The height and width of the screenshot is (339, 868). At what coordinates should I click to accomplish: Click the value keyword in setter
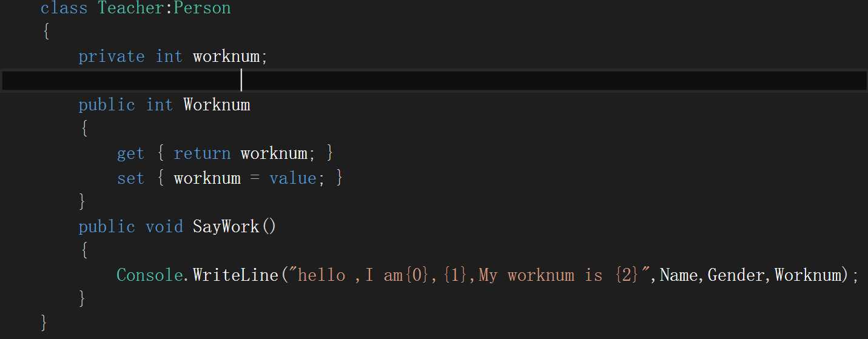coord(293,178)
